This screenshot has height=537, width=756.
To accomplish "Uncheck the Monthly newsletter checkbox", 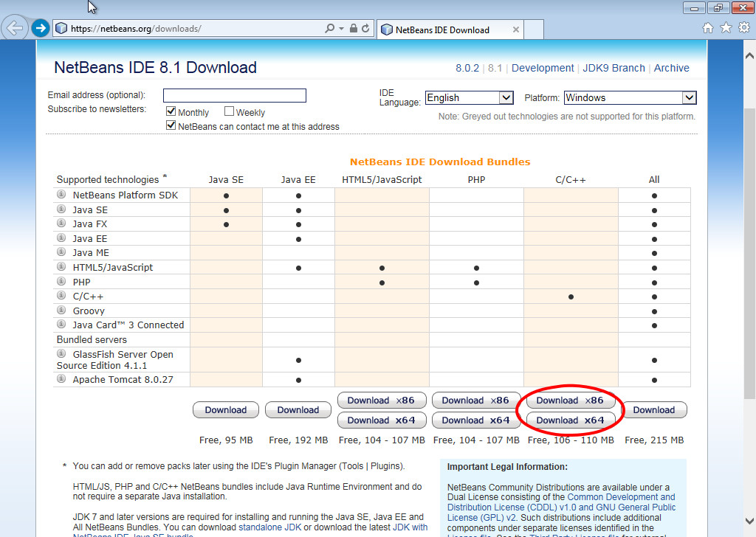I will point(171,112).
